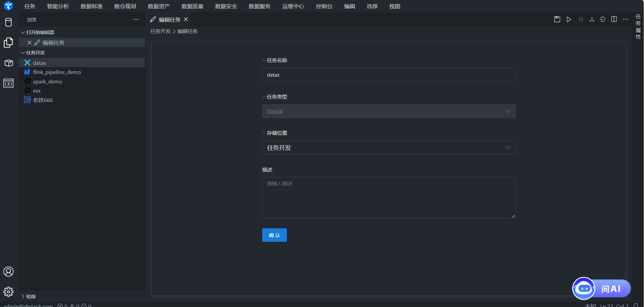Screen dimensions: 644x307
Task: Open the 问AI assistant robot button
Action: (x=601, y=288)
